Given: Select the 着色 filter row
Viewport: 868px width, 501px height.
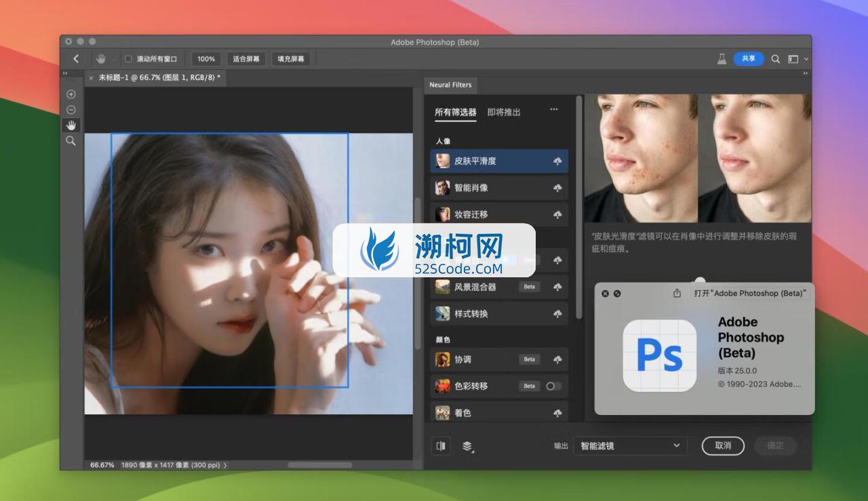Looking at the screenshot, I should tap(499, 412).
